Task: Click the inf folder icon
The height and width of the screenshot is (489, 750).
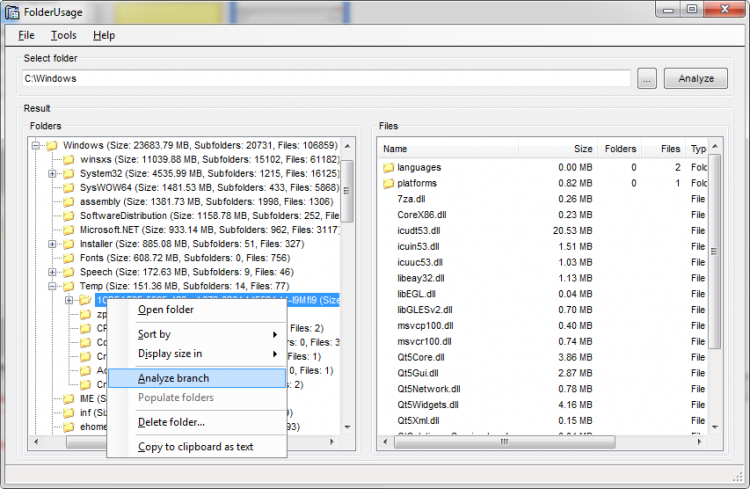Action: 69,412
